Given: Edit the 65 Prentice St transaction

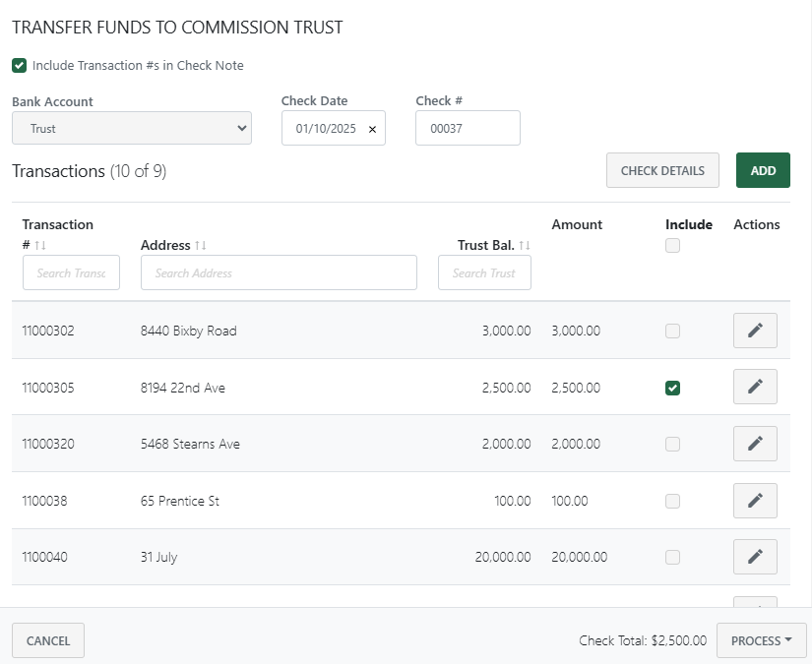Looking at the screenshot, I should tap(755, 500).
